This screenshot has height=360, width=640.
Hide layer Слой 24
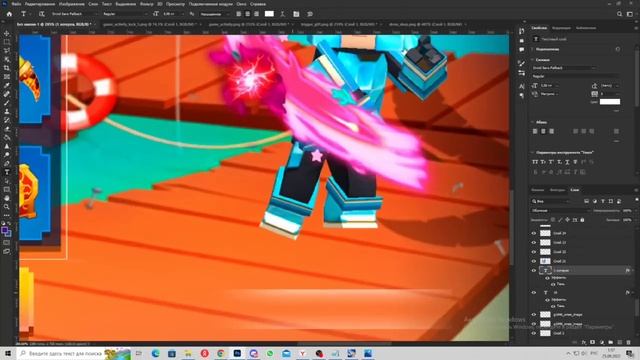point(533,233)
